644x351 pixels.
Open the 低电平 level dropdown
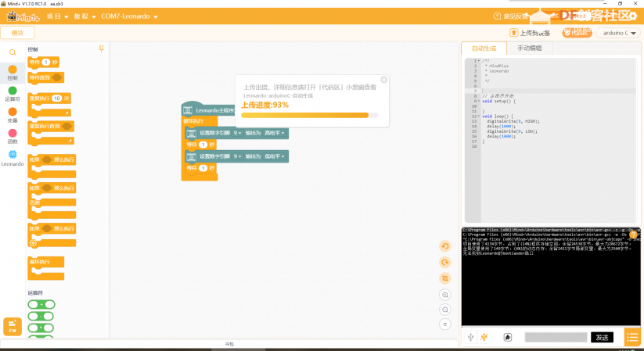coord(275,156)
